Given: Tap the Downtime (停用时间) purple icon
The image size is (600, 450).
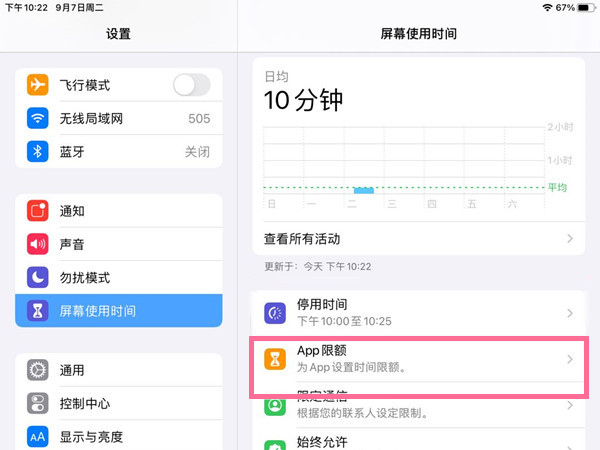Looking at the screenshot, I should 275,313.
